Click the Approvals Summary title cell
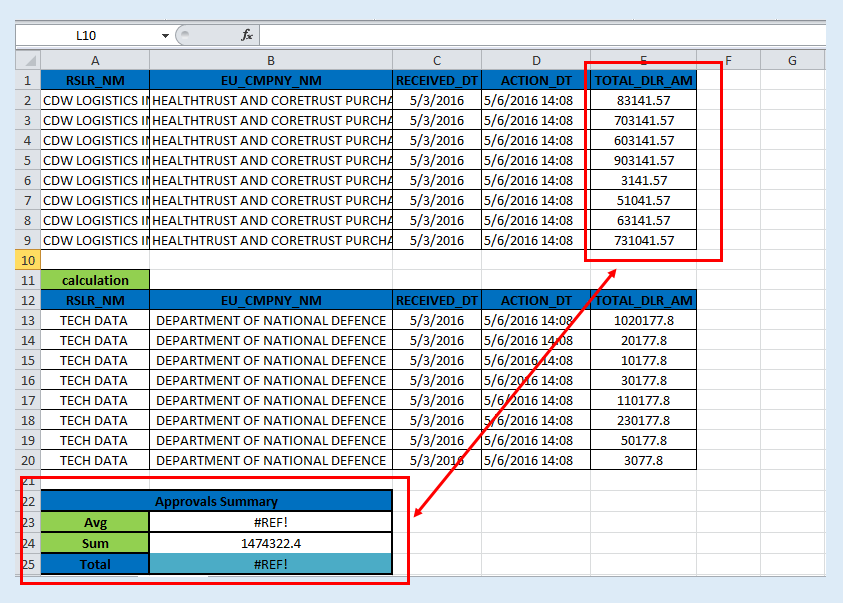The height and width of the screenshot is (603, 843). pyautogui.click(x=217, y=501)
